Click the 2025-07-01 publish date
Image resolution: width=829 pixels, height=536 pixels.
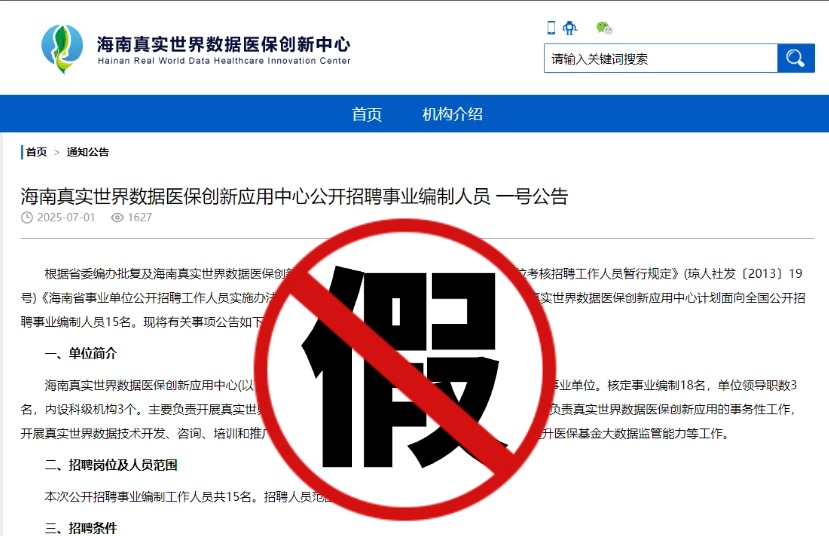(66, 217)
